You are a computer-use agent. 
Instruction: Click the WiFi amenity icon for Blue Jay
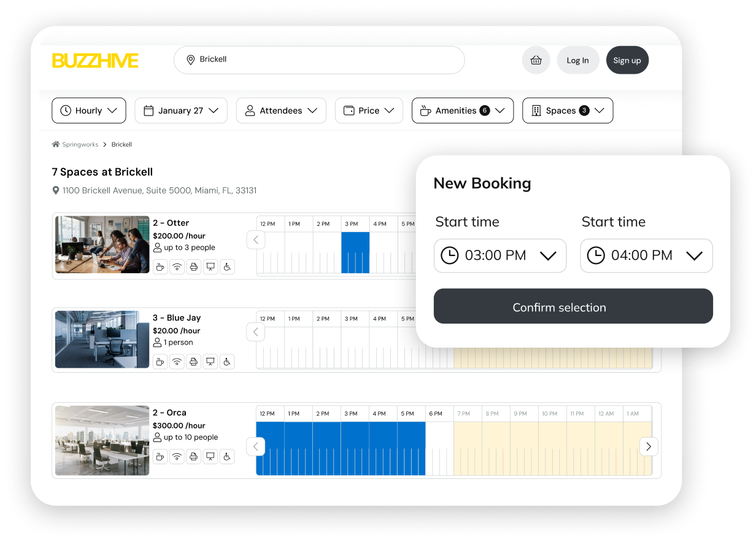pos(177,362)
